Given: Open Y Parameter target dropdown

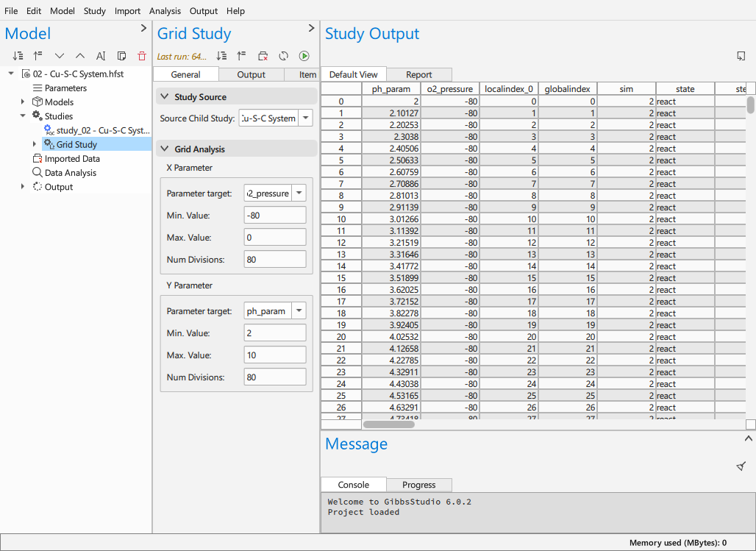Looking at the screenshot, I should point(299,310).
